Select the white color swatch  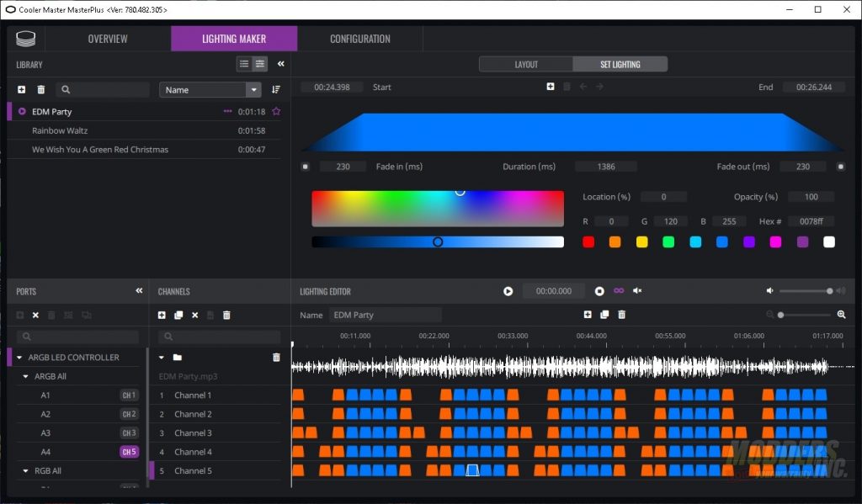coord(829,241)
